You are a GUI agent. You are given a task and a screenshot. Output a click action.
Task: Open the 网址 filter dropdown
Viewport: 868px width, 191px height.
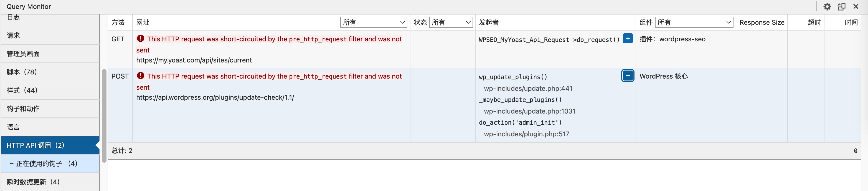[373, 22]
